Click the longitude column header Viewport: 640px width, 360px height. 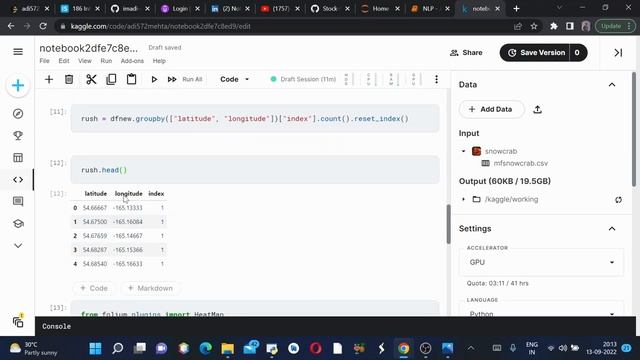point(129,193)
